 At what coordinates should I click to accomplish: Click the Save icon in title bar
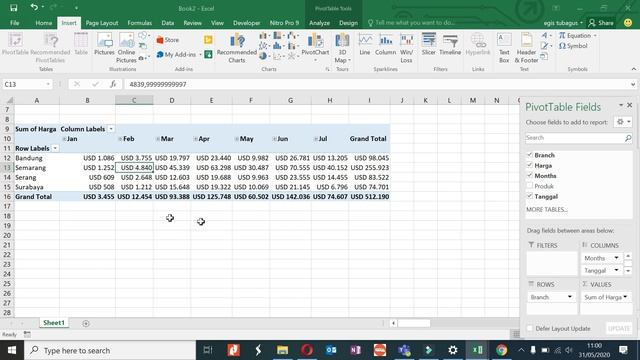[x=13, y=8]
